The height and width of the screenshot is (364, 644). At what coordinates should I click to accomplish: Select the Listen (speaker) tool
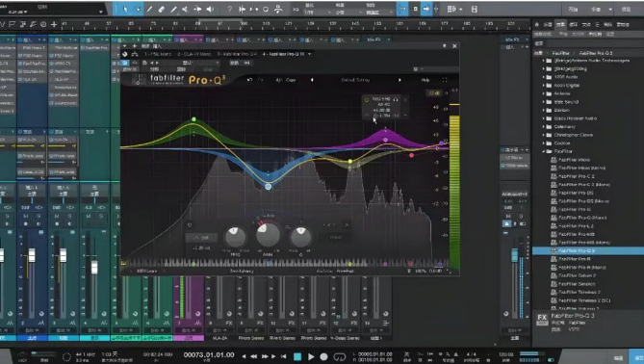point(210,9)
